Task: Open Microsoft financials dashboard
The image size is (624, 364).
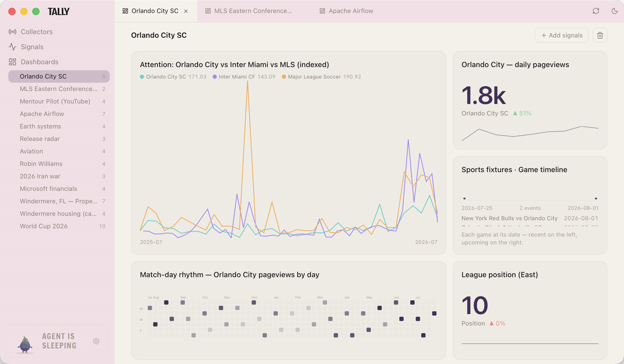Action: point(59,189)
